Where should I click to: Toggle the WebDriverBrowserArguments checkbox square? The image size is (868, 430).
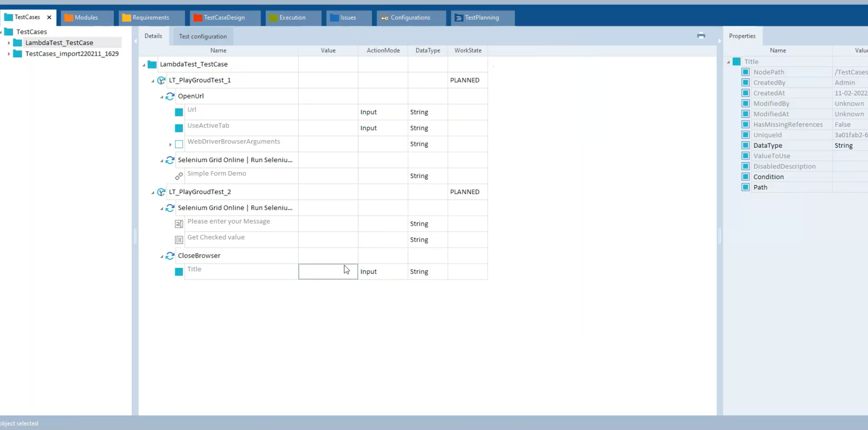(x=179, y=144)
